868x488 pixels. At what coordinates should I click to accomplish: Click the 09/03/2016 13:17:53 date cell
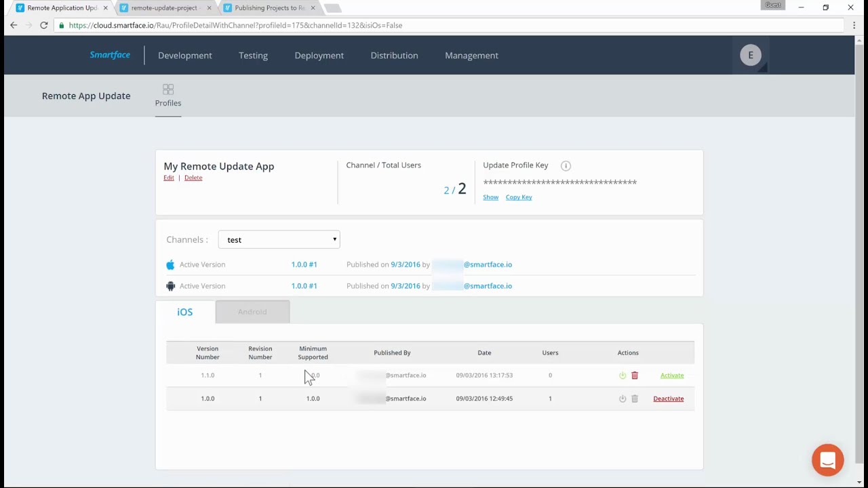click(x=484, y=375)
